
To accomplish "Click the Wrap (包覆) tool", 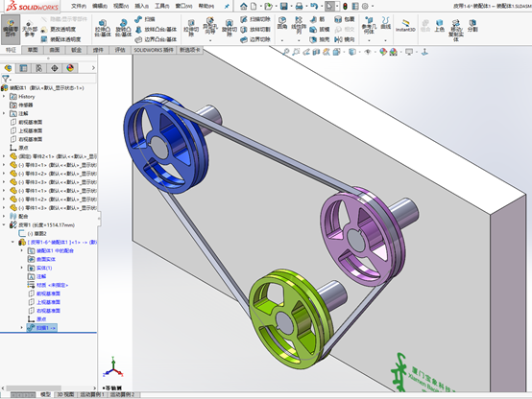I will 345,19.
